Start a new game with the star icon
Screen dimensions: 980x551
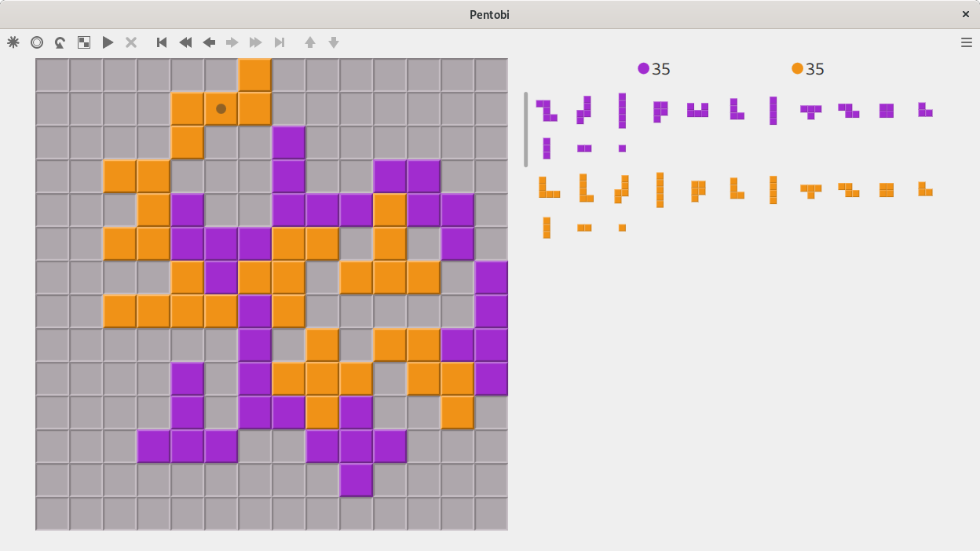coord(13,42)
